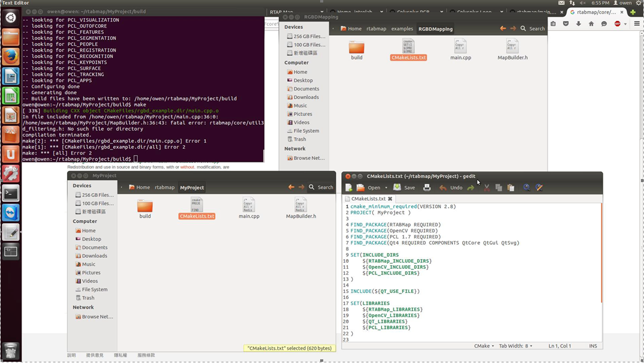
Task: Click the Print icon in gedit toolbar
Action: coord(427,188)
